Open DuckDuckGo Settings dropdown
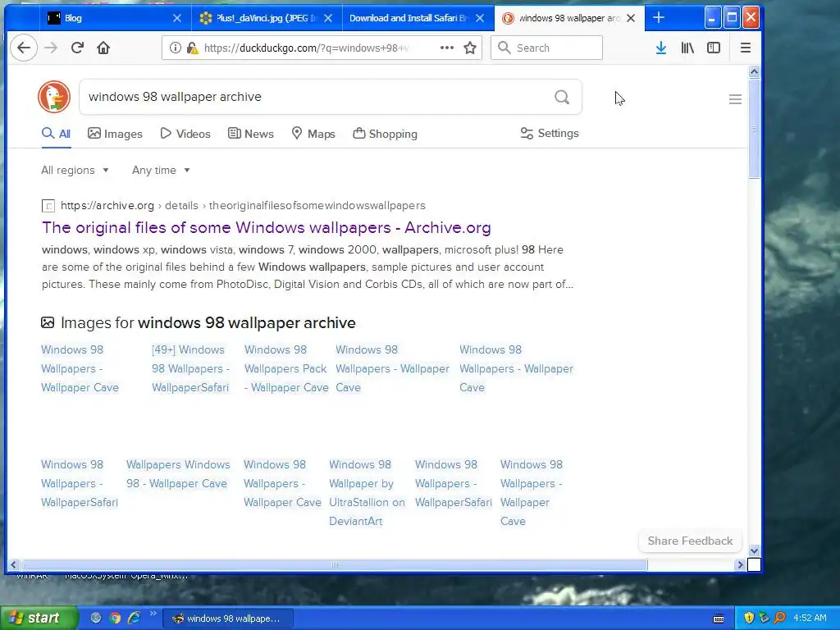Viewport: 840px width, 630px height. pyautogui.click(x=550, y=134)
